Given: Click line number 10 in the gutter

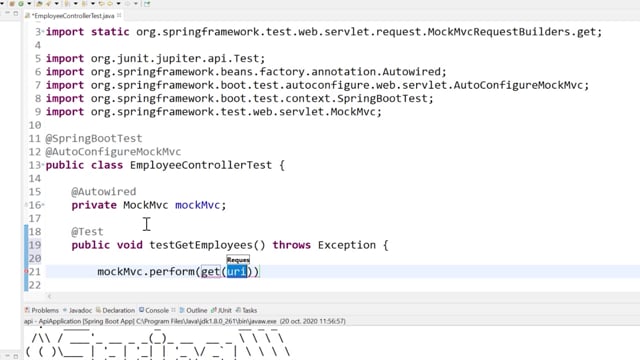Looking at the screenshot, I should 35,125.
